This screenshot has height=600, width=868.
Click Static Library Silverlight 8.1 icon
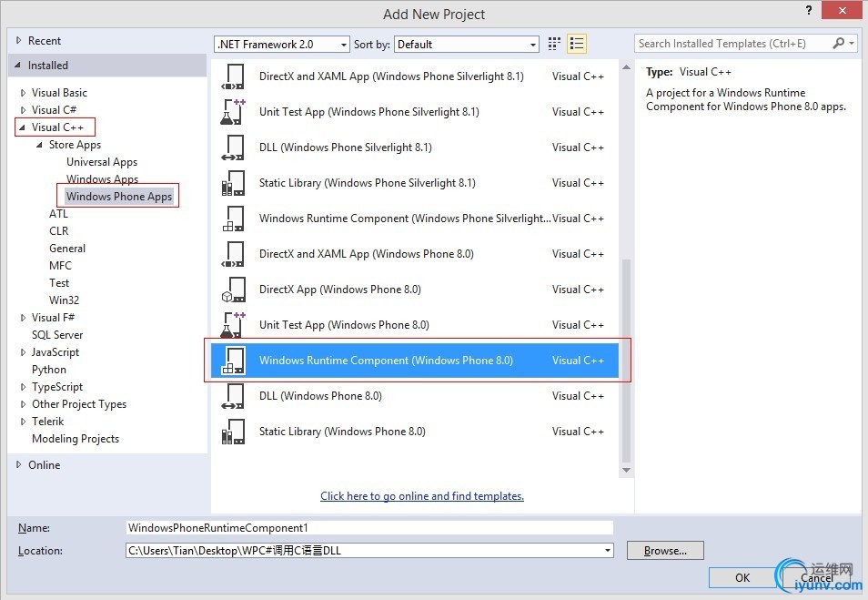pos(233,183)
